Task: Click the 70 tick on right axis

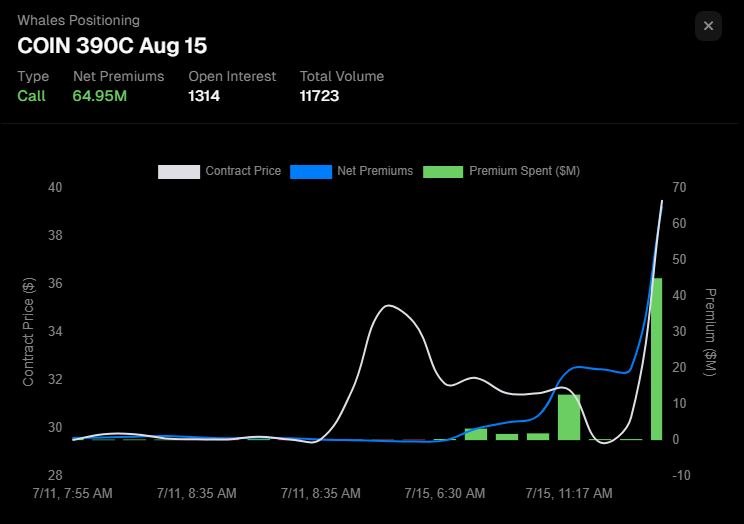Action: pyautogui.click(x=679, y=187)
